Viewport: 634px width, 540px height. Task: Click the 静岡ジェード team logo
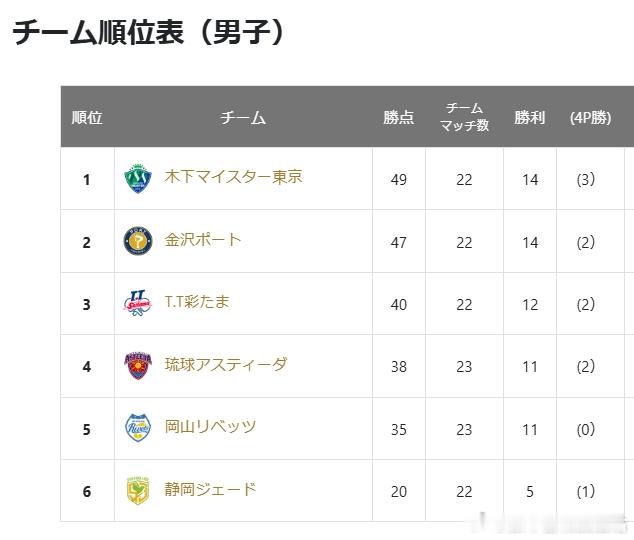[136, 490]
